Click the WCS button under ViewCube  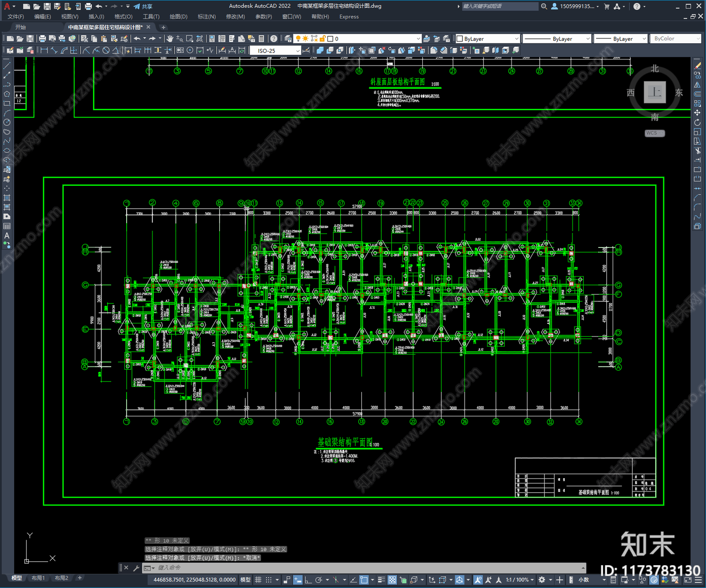[x=654, y=133]
